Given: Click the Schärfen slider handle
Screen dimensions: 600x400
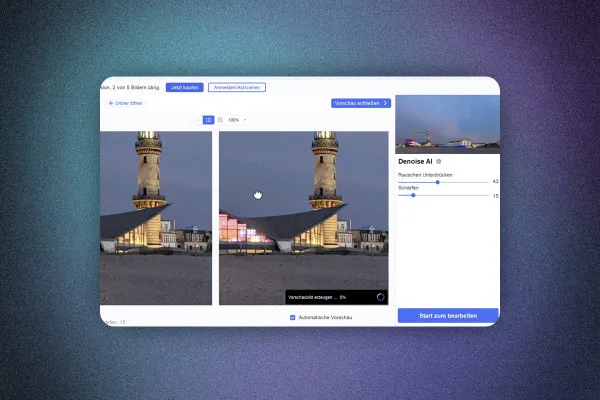Looking at the screenshot, I should pyautogui.click(x=413, y=195).
